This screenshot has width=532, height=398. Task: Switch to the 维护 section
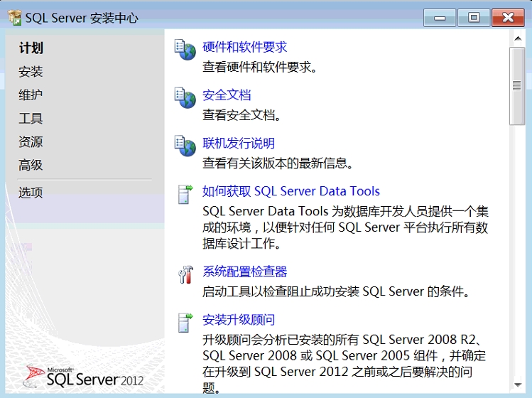point(31,95)
